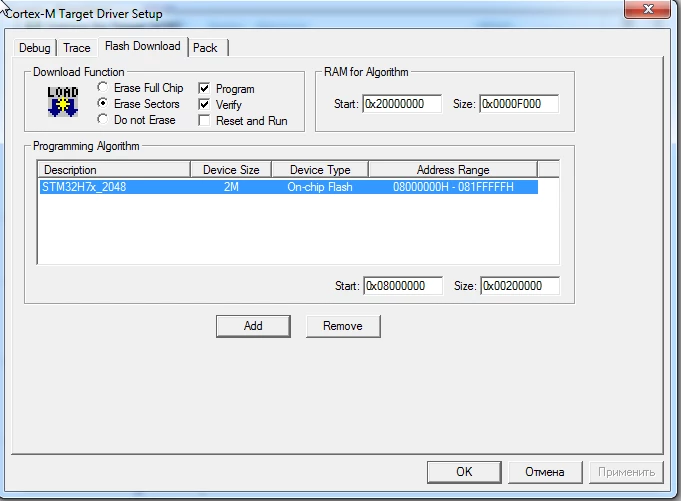
Task: Edit the RAM for Algorithm Start field
Action: 402,104
